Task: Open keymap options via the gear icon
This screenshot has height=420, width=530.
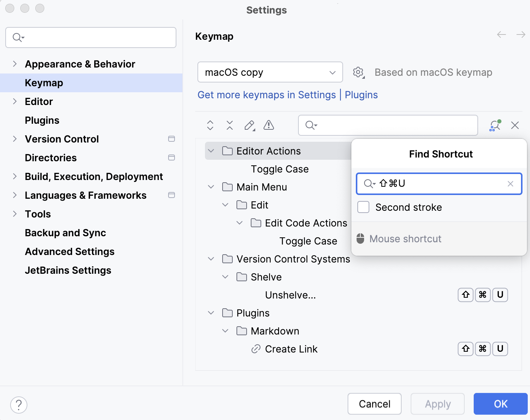Action: click(358, 72)
